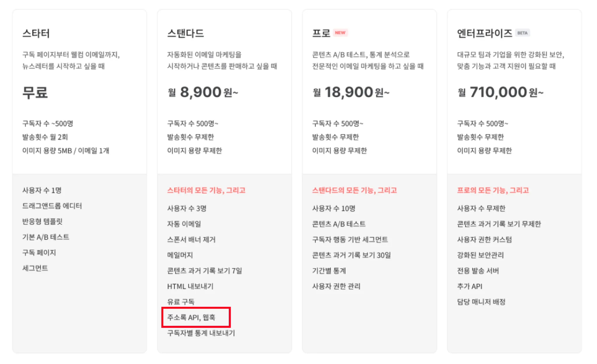597x364 pixels.
Task: Select the 스탠다드 plan heading
Action: [185, 33]
